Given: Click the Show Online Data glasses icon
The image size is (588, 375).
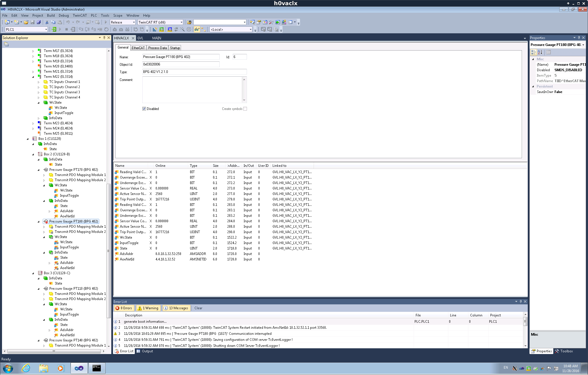Looking at the screenshot, I should coord(197,29).
